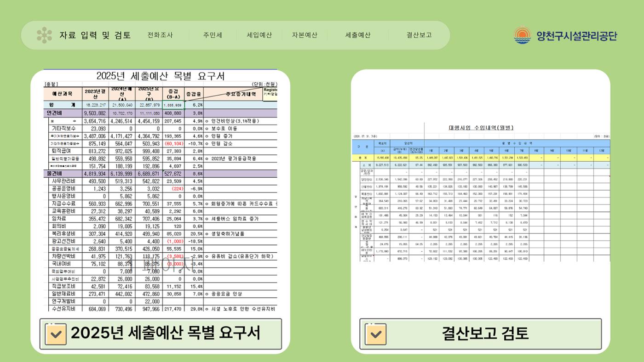
Task: Select the 408,880 increase value in 인건비 row
Action: (x=173, y=113)
